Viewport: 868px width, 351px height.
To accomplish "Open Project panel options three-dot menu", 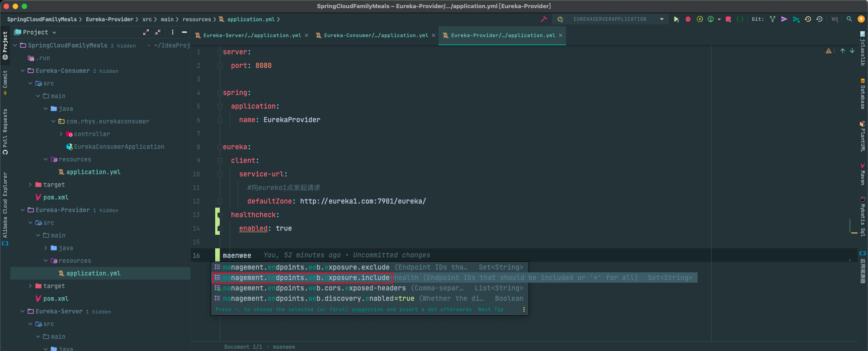I will (x=173, y=32).
